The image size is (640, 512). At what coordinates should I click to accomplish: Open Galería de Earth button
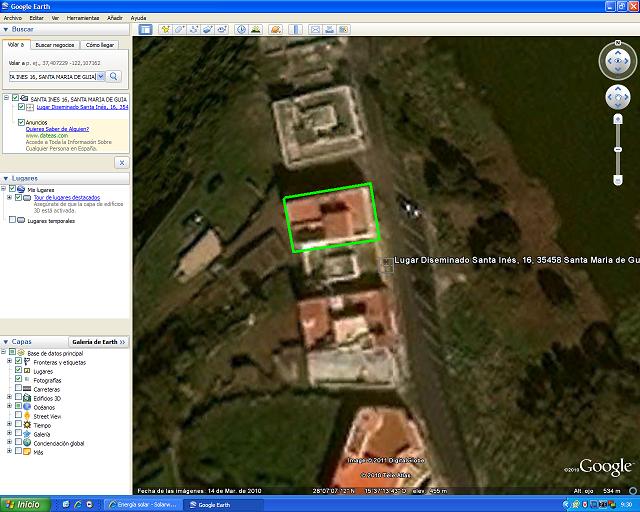coord(98,342)
